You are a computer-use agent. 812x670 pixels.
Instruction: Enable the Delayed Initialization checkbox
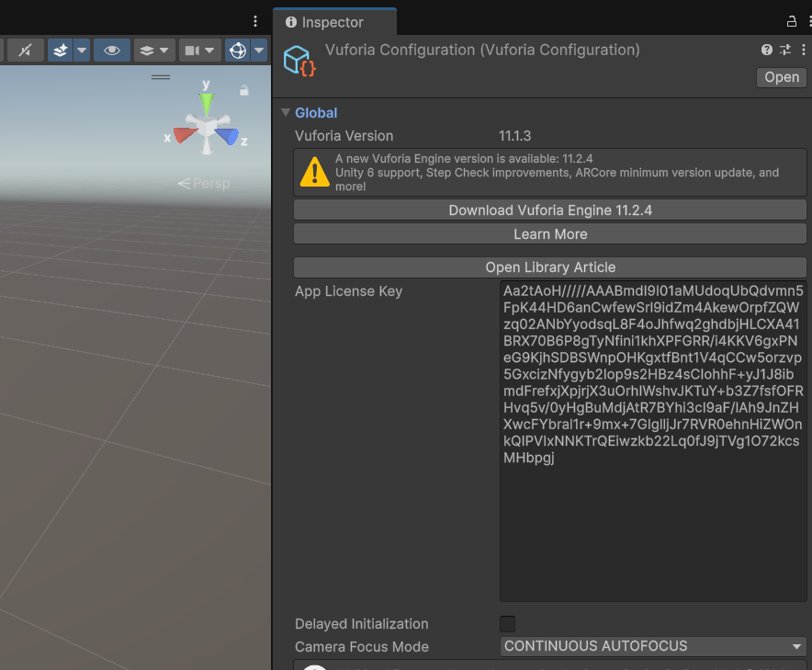click(x=507, y=624)
